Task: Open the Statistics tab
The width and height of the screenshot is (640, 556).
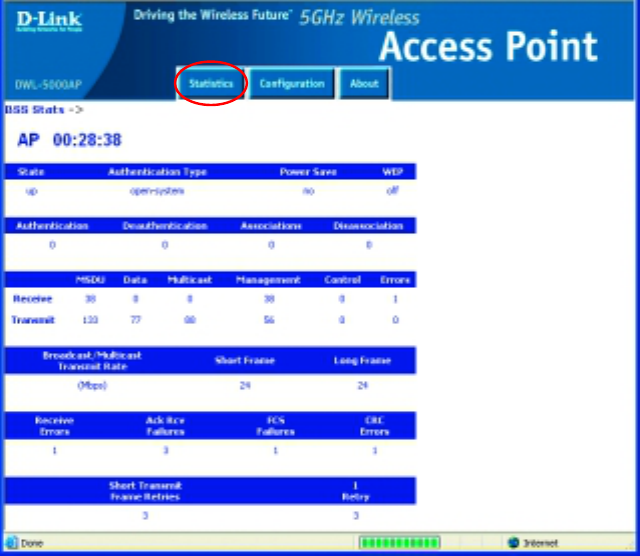Action: pyautogui.click(x=211, y=84)
